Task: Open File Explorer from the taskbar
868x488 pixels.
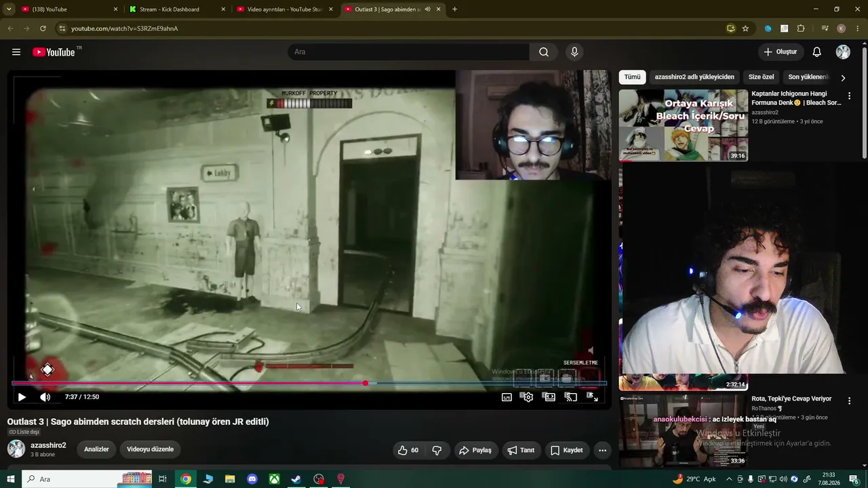Action: click(x=230, y=479)
